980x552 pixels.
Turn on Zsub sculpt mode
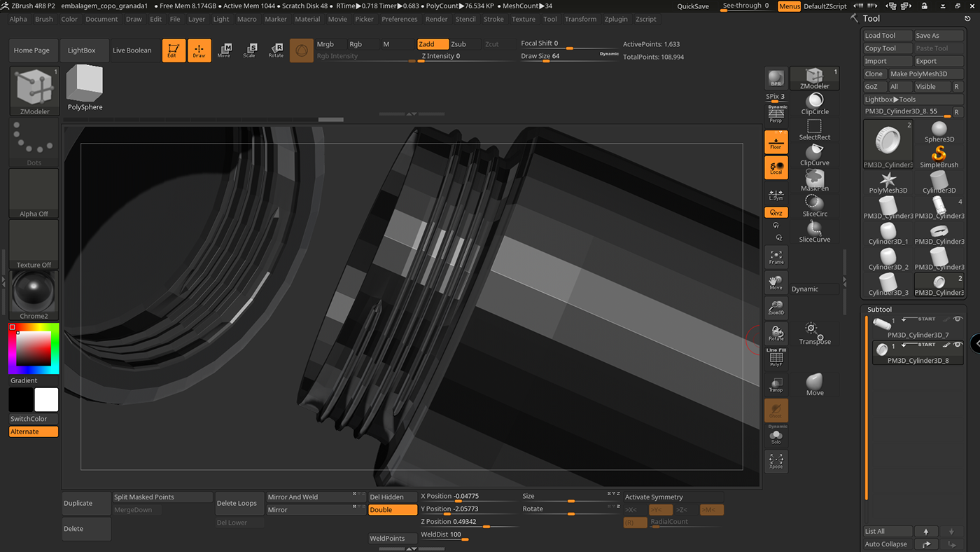click(458, 44)
